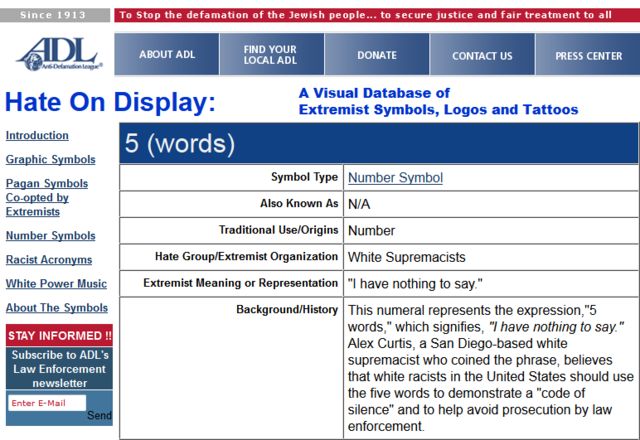This screenshot has height=440, width=640.
Task: Click the Introduction sidebar link
Action: point(37,136)
